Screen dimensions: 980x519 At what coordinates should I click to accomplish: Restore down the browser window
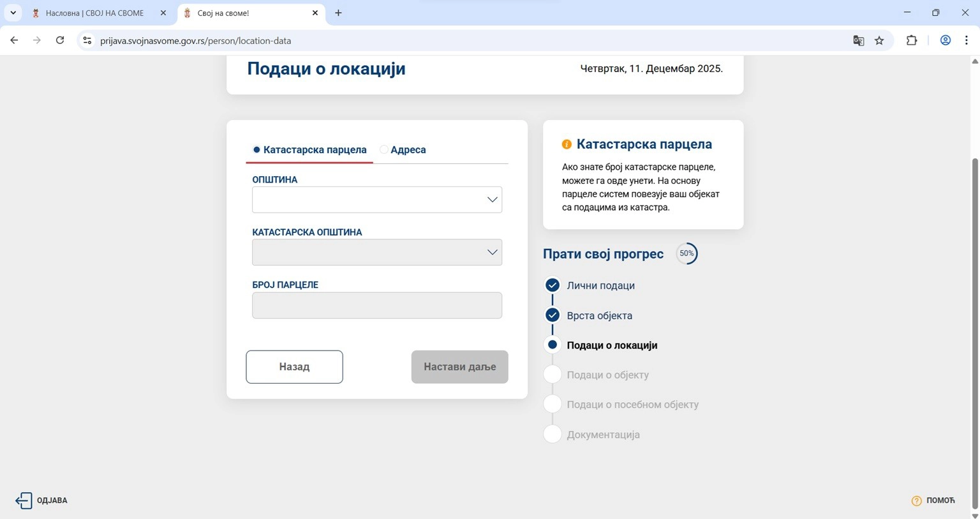click(x=935, y=13)
